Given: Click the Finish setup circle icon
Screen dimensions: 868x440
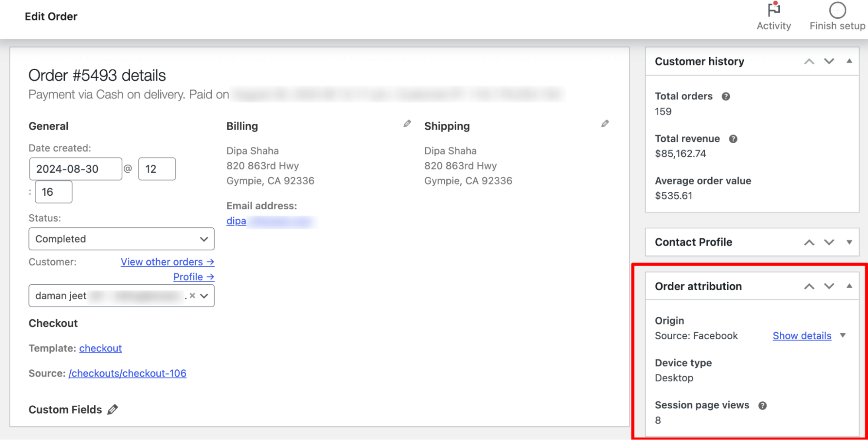Looking at the screenshot, I should (x=837, y=10).
